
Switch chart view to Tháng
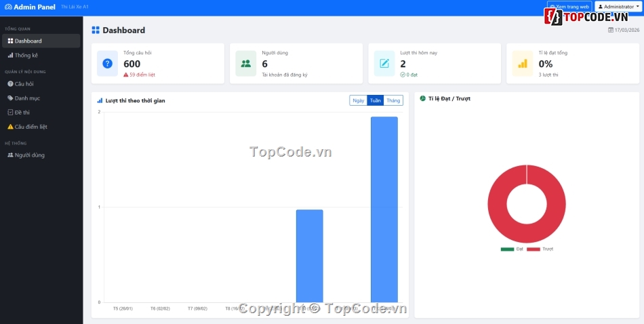click(393, 100)
